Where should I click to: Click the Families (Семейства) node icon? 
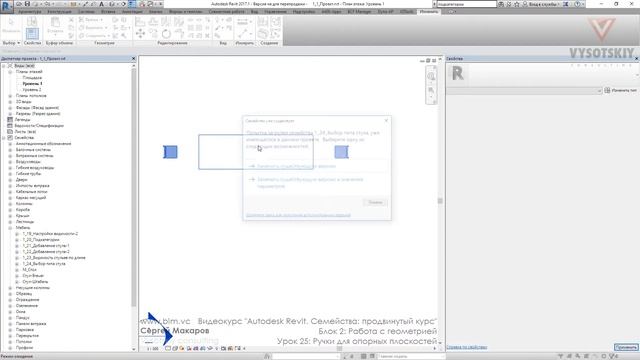pos(10,138)
